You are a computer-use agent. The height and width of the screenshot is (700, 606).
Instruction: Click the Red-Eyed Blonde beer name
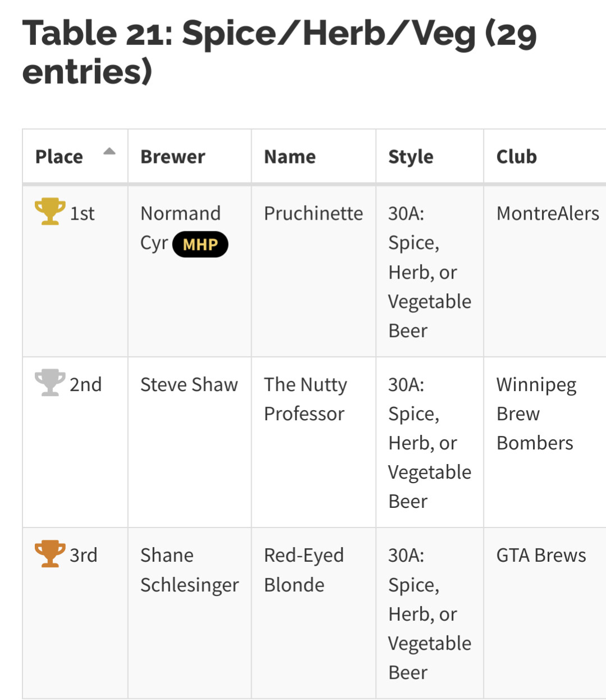pos(303,570)
